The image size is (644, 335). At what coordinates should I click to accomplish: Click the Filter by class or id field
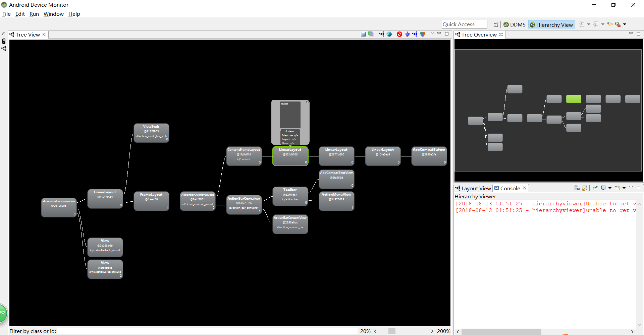coord(207,331)
